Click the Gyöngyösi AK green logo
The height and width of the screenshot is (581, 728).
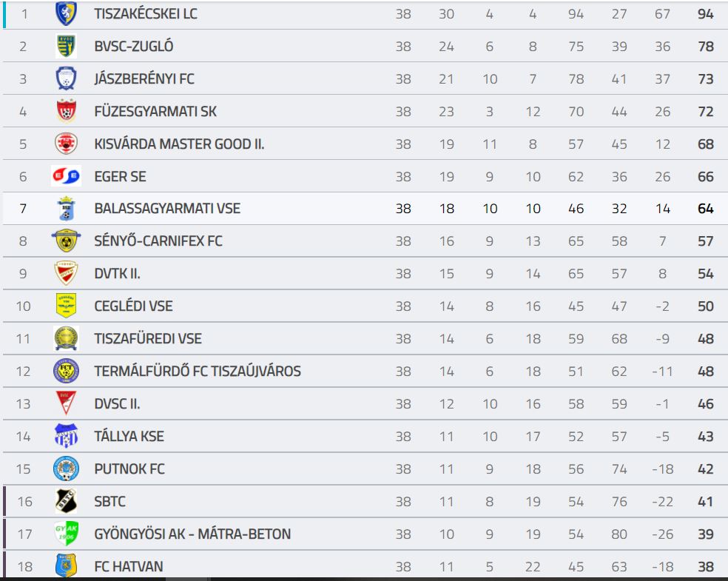click(x=66, y=534)
